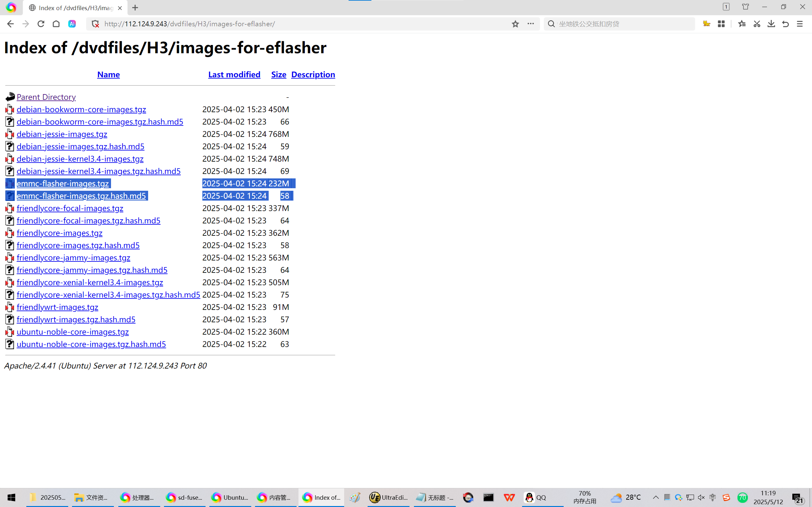Click the home page icon

(56, 24)
